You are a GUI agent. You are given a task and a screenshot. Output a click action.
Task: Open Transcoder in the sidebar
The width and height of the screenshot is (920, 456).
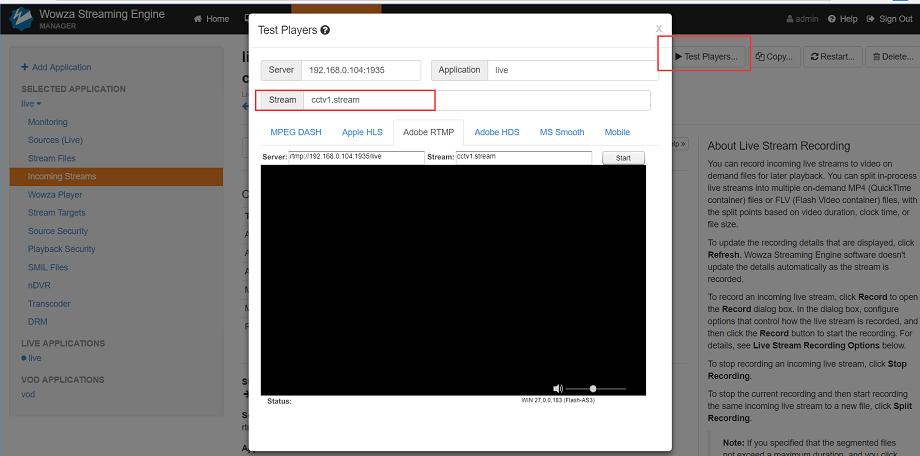click(x=49, y=303)
